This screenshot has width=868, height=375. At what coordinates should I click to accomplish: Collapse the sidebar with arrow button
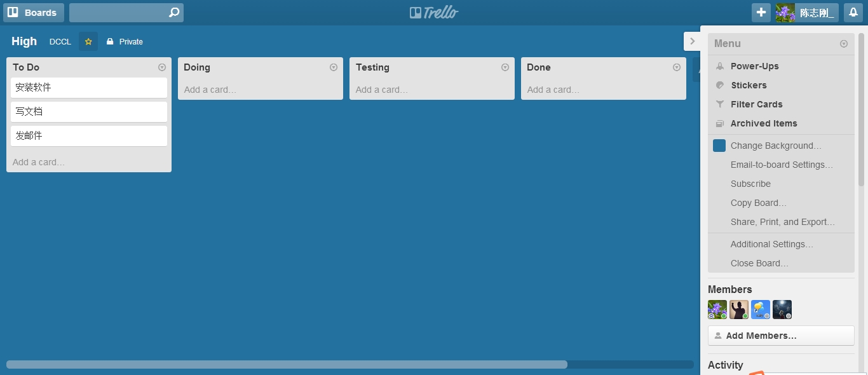coord(692,41)
